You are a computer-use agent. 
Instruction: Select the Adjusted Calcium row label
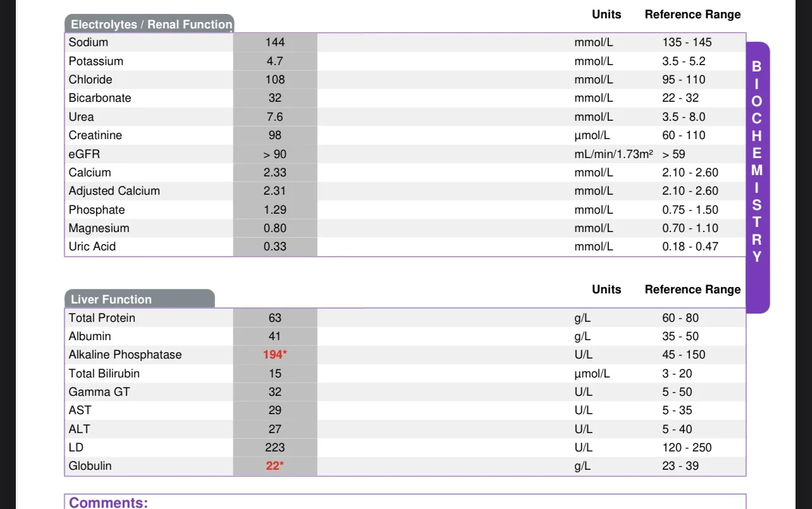point(114,191)
